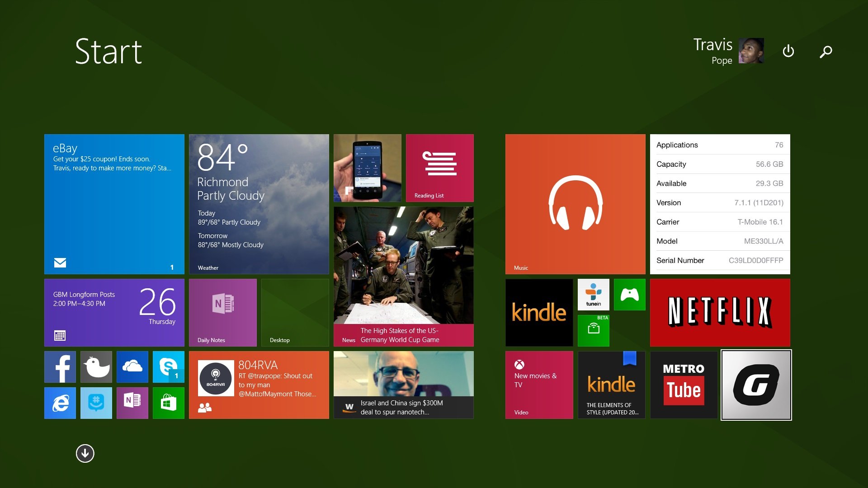
Task: Launch the black Kindle tile
Action: [539, 313]
